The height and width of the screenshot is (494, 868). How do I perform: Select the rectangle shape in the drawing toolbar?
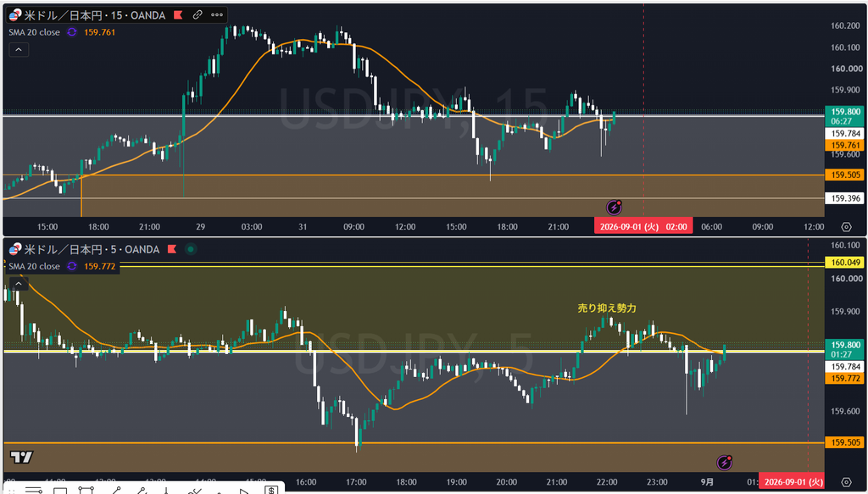pyautogui.click(x=60, y=491)
